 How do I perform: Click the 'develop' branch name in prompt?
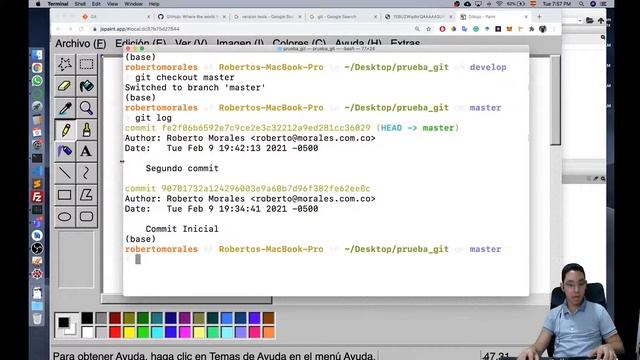click(x=488, y=67)
